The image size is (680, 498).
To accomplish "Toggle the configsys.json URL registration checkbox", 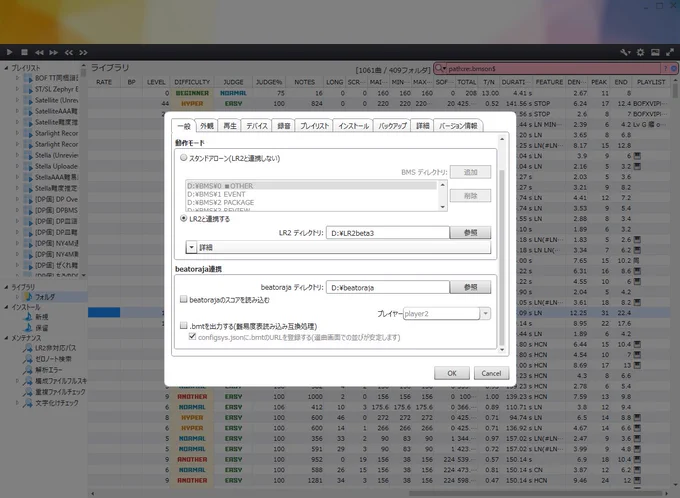I will [192, 337].
